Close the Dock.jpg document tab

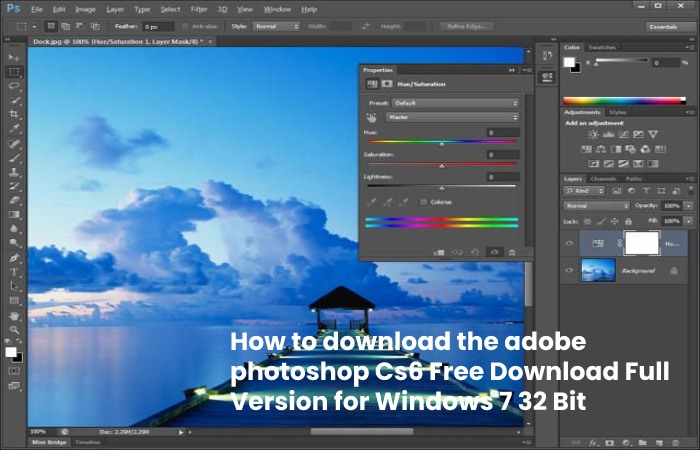coord(210,42)
